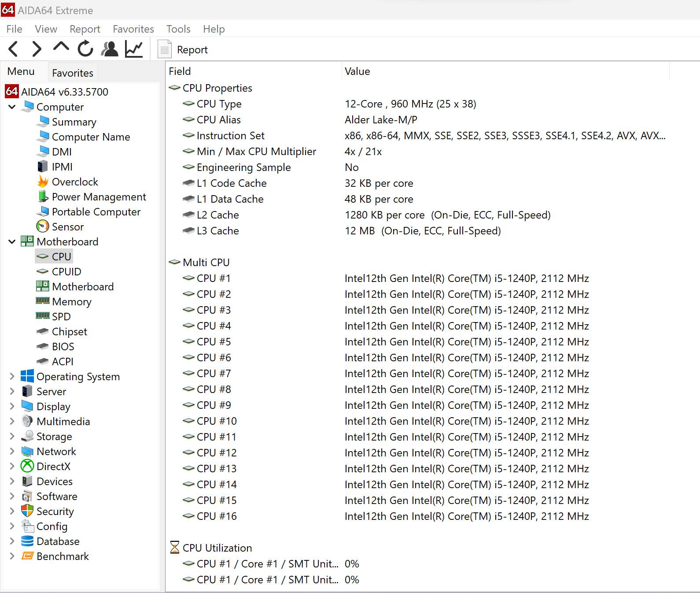This screenshot has height=593, width=700.
Task: Switch to the Menu tab
Action: (x=21, y=71)
